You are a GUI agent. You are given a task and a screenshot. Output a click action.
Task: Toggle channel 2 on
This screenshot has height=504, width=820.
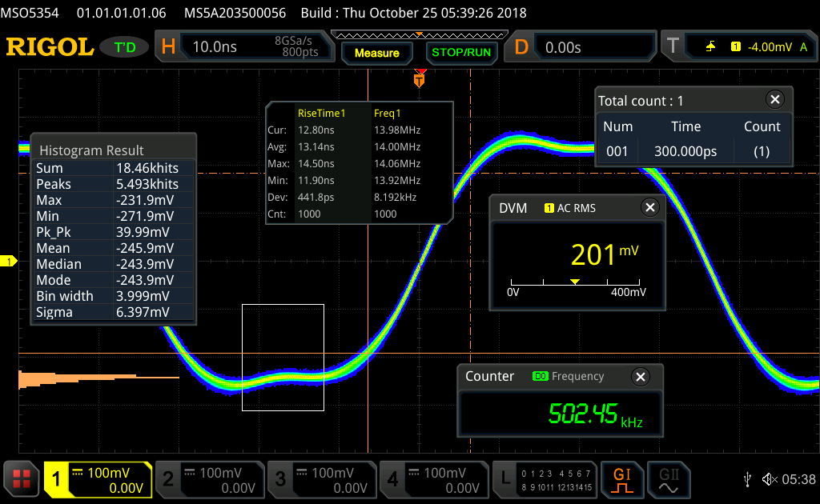pyautogui.click(x=209, y=479)
